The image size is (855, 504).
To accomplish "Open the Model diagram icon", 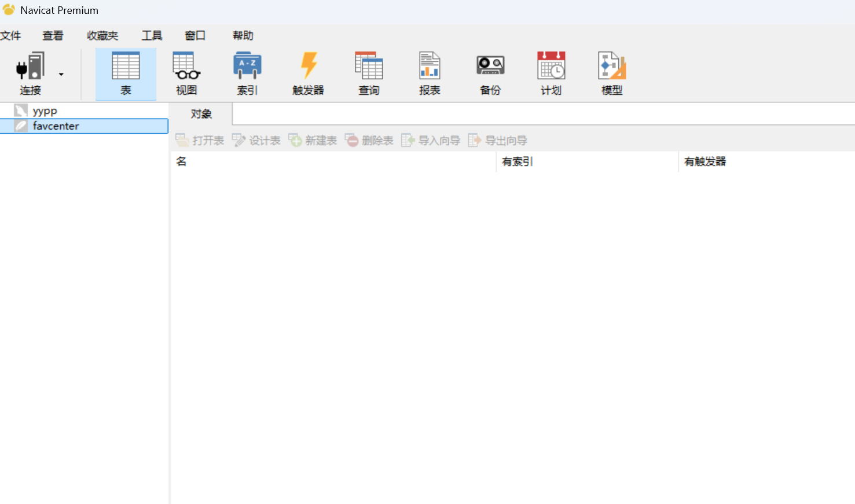I will tap(612, 67).
